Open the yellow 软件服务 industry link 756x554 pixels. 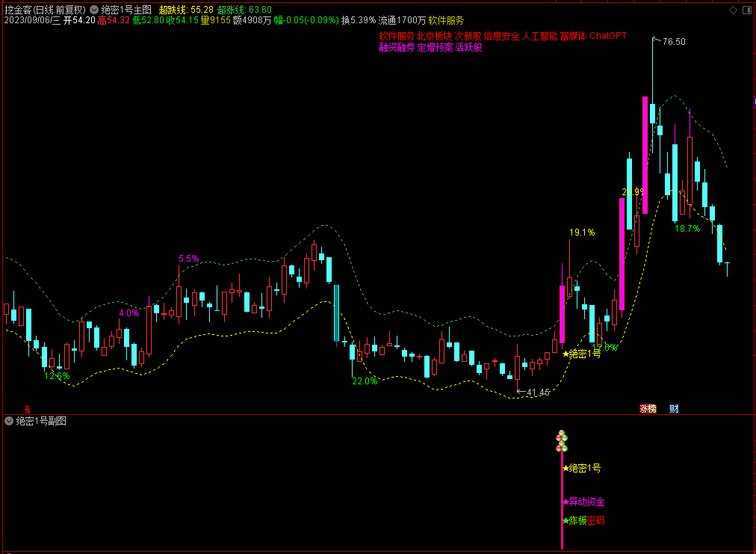coord(446,21)
